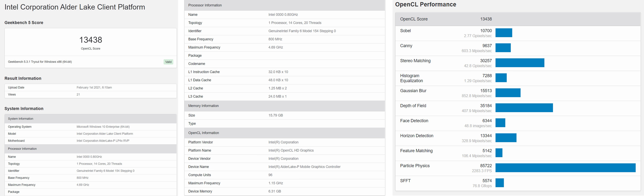644x196 pixels.
Task: Click the Depth of Field result bar
Action: 524,108
